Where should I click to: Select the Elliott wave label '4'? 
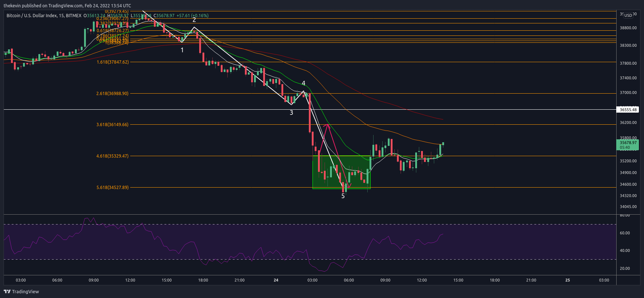[x=303, y=83]
